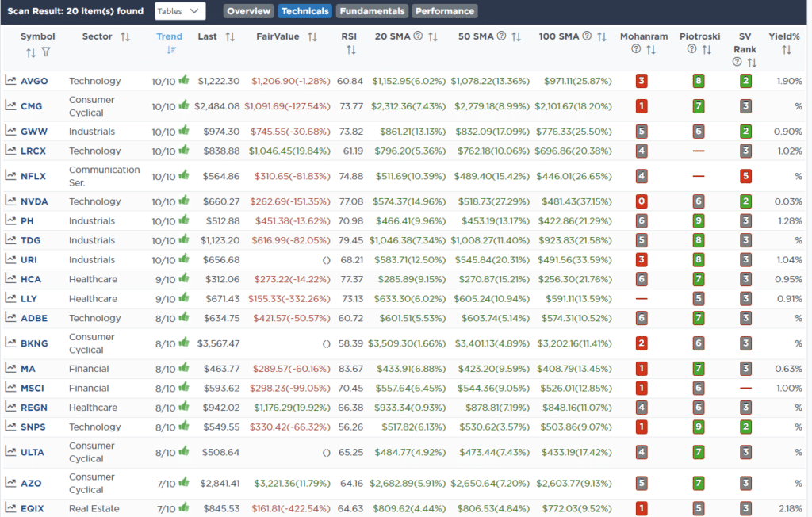This screenshot has height=517, width=812.
Task: Select ULTA last price $508.64
Action: [x=220, y=452]
